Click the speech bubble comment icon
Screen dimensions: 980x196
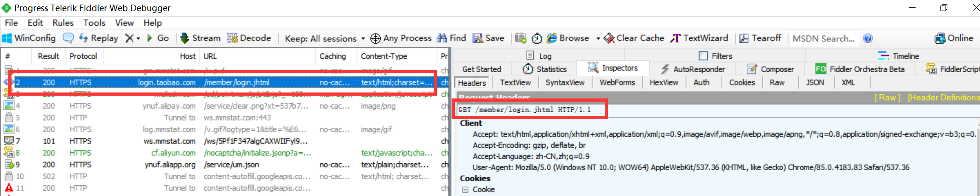point(68,38)
